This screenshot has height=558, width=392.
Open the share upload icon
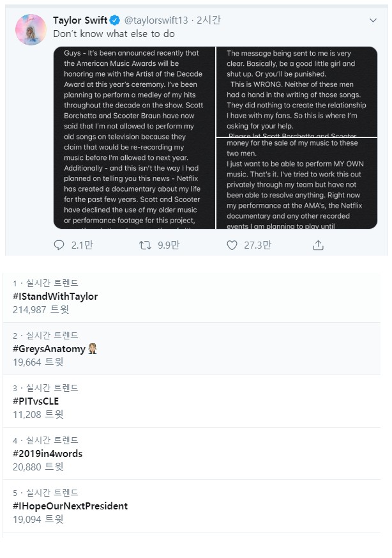[318, 245]
